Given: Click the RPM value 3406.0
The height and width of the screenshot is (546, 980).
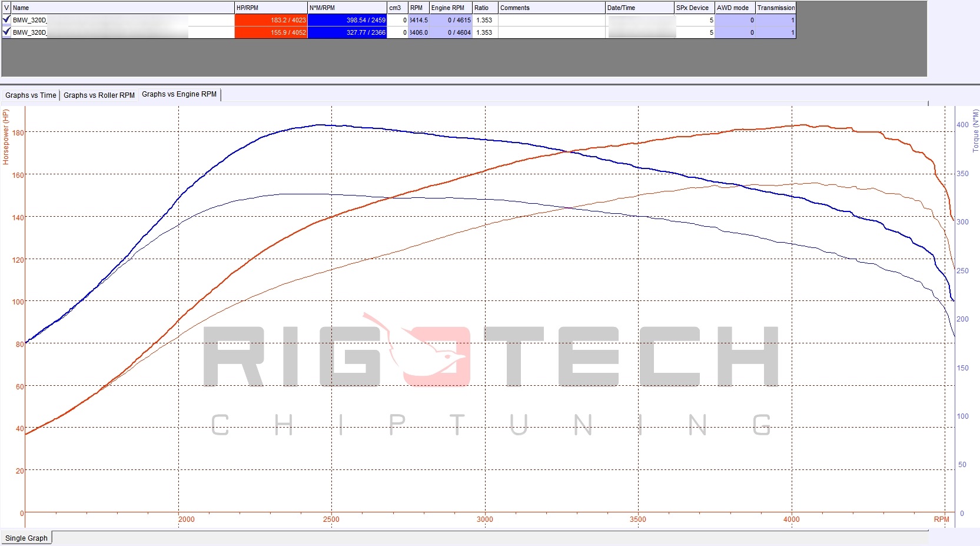Looking at the screenshot, I should coord(418,32).
